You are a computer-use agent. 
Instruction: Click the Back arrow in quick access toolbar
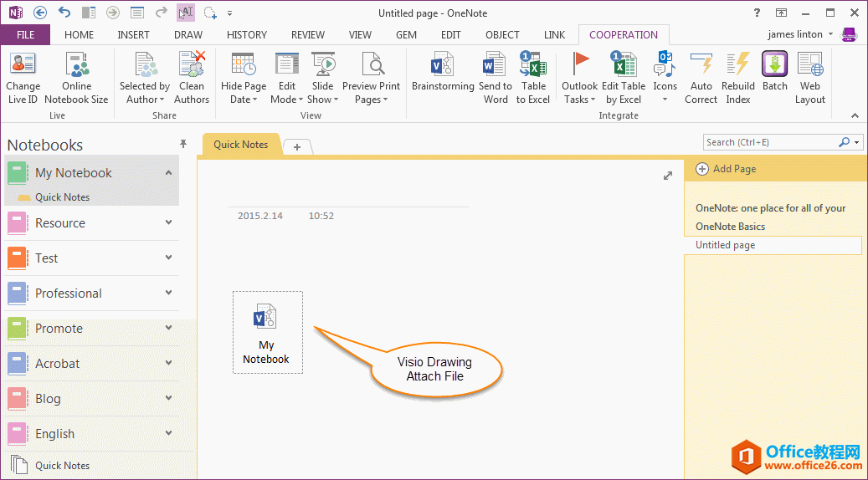coord(40,13)
